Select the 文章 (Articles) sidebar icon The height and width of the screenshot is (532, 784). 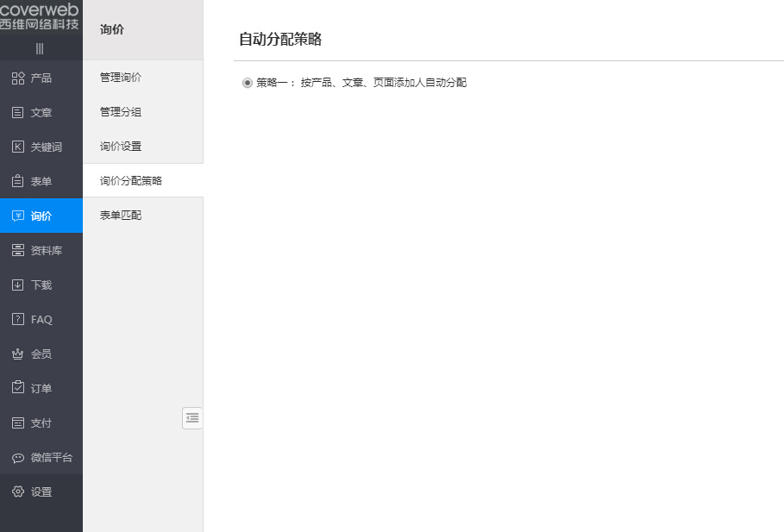tap(41, 112)
